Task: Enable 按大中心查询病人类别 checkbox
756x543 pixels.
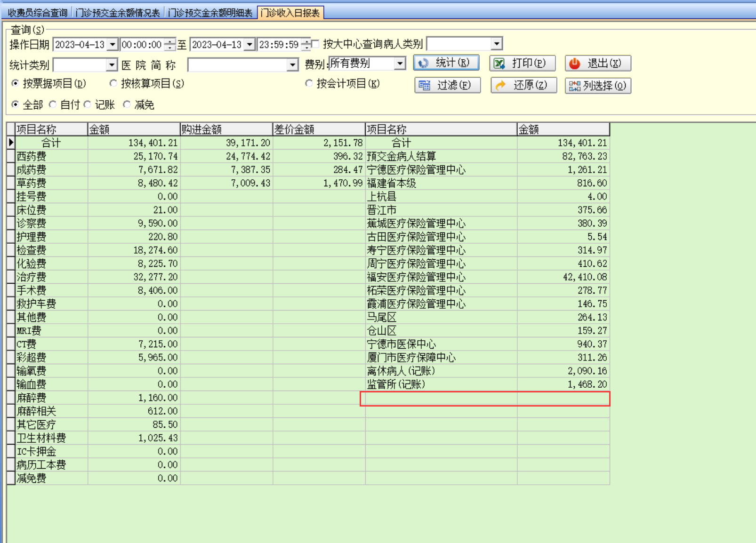Action: [315, 44]
